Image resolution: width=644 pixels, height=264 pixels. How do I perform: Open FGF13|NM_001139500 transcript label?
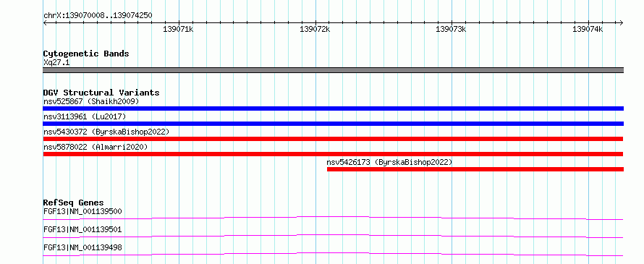point(82,211)
